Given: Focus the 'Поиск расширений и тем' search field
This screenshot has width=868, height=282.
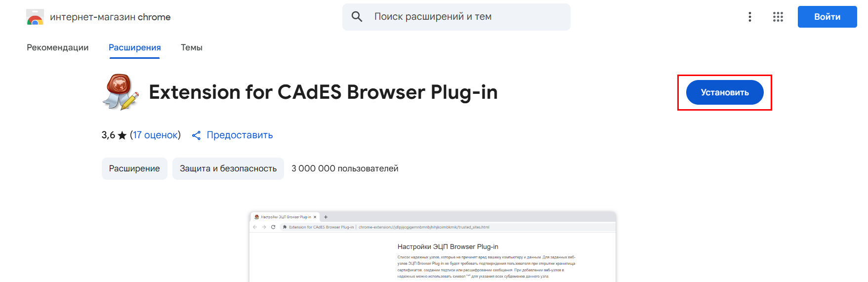Looking at the screenshot, I should pos(464,17).
